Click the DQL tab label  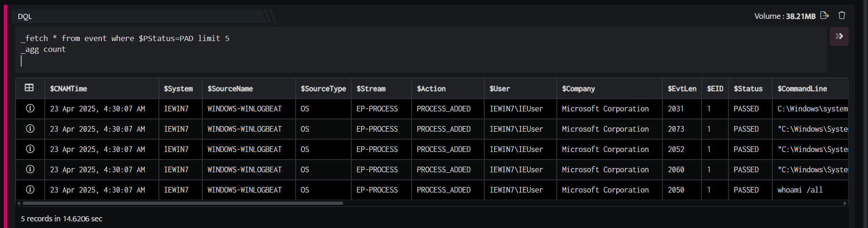click(25, 17)
